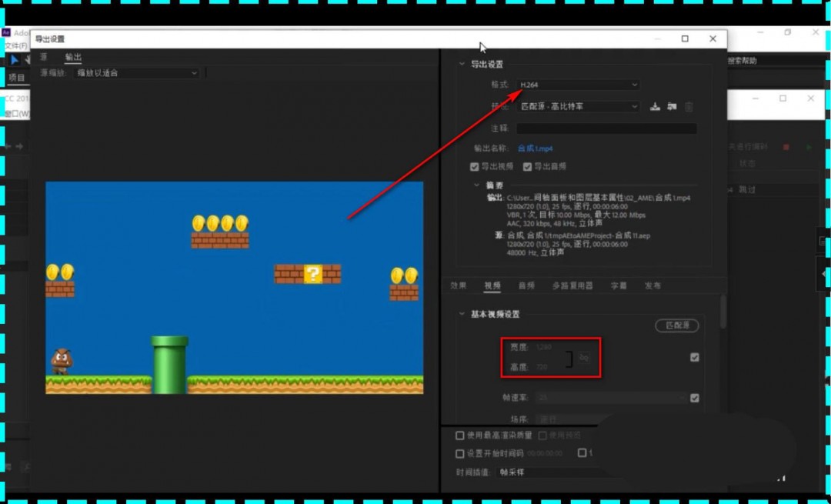
Task: Select the Selection tool in the After Effects toolbar
Action: [15, 60]
